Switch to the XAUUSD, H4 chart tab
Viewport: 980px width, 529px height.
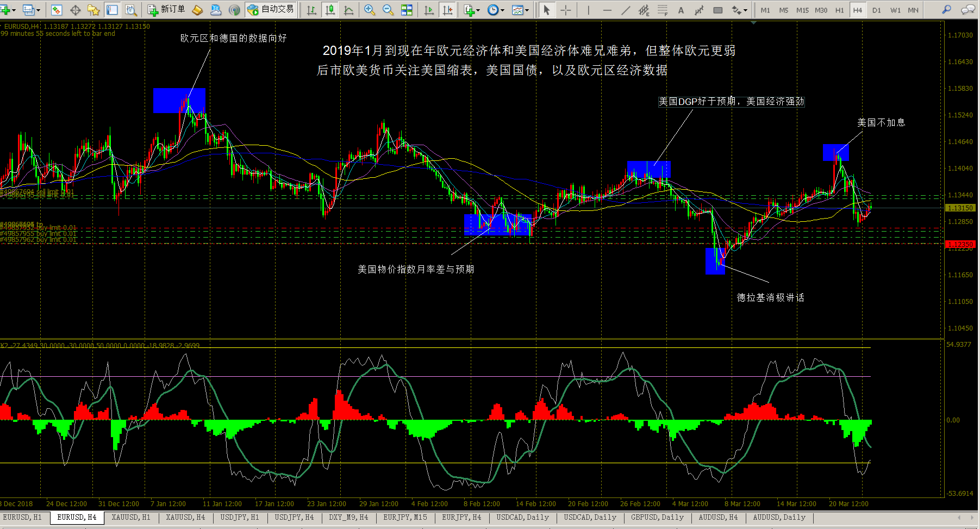(x=185, y=518)
